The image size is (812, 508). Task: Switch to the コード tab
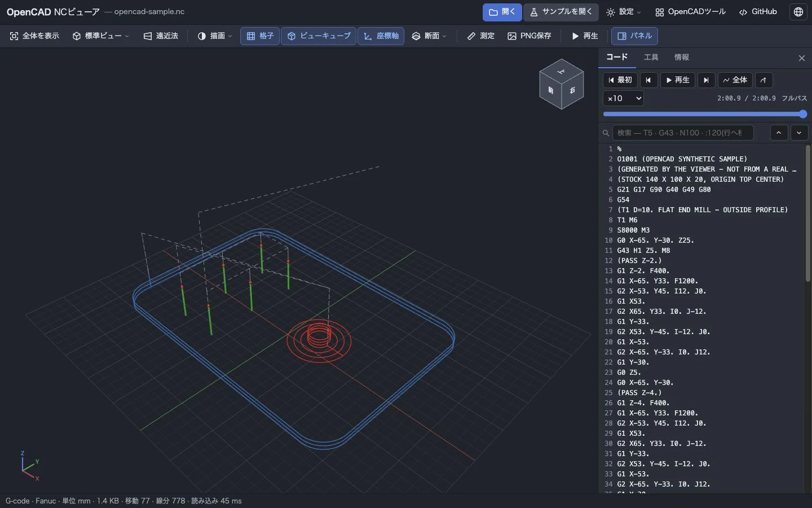[x=616, y=57]
